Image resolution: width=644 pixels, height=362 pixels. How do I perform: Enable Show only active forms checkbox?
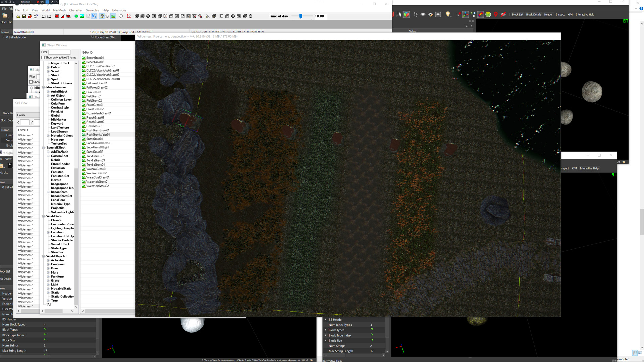[43, 57]
